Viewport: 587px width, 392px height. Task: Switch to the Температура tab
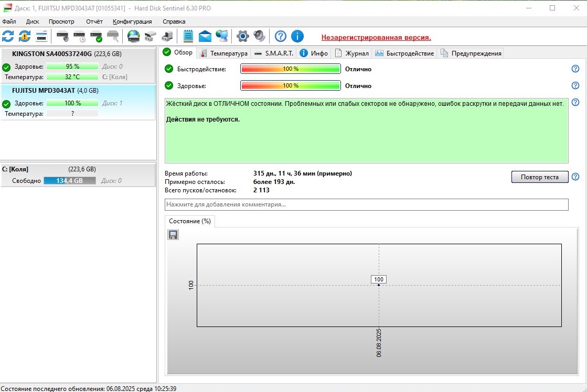224,53
